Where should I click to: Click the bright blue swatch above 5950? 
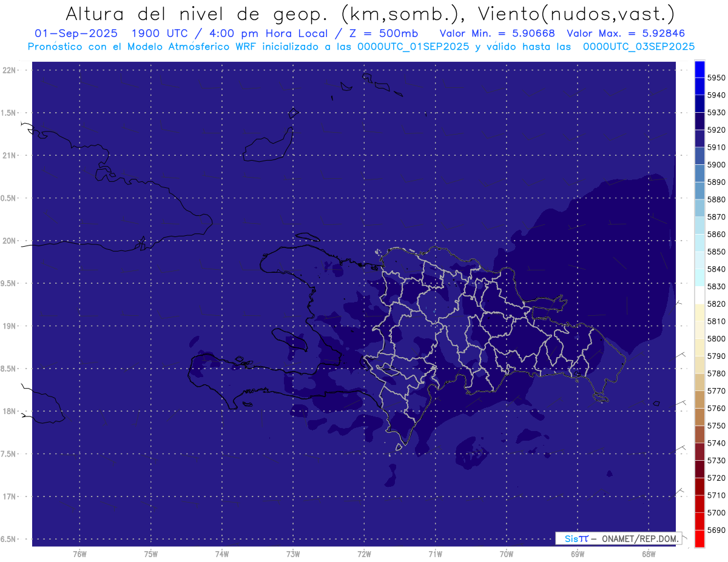(699, 69)
